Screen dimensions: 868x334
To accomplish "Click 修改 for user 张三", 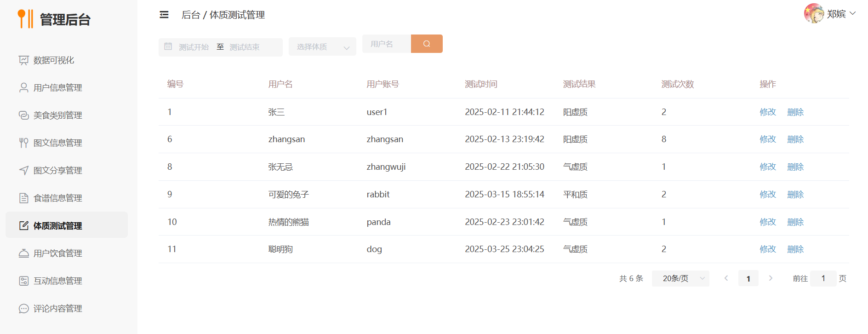I will [768, 112].
